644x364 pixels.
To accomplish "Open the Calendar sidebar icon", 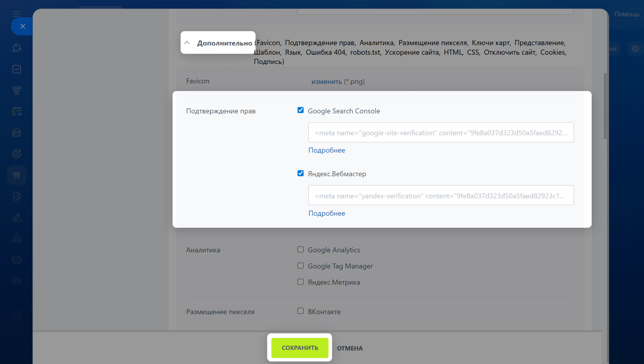I will [17, 111].
